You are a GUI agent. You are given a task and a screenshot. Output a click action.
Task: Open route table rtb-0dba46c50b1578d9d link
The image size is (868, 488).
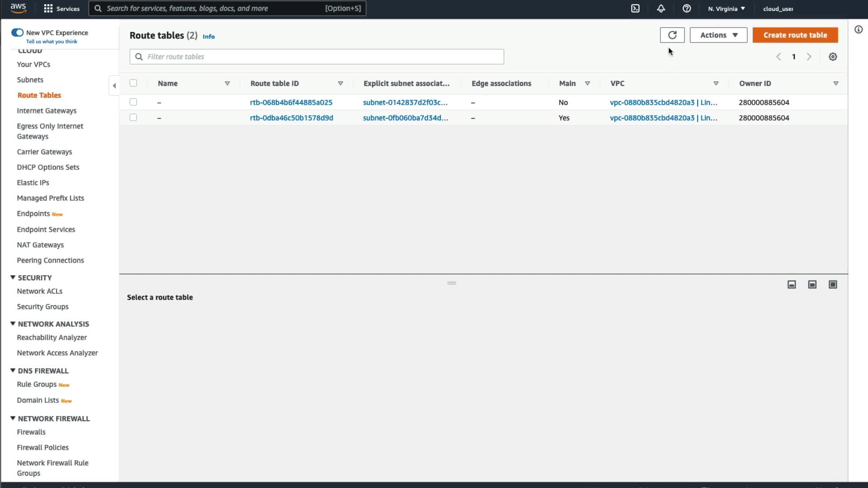pyautogui.click(x=291, y=118)
